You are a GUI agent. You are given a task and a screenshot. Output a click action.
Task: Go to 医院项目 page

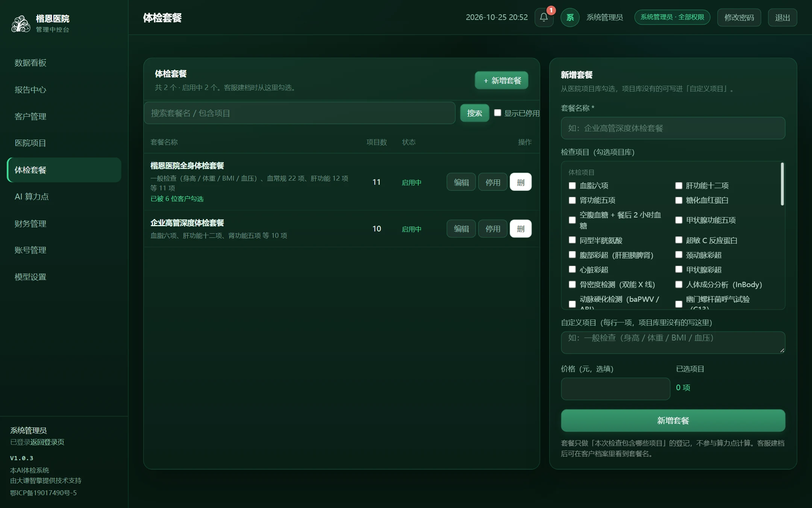[64, 143]
